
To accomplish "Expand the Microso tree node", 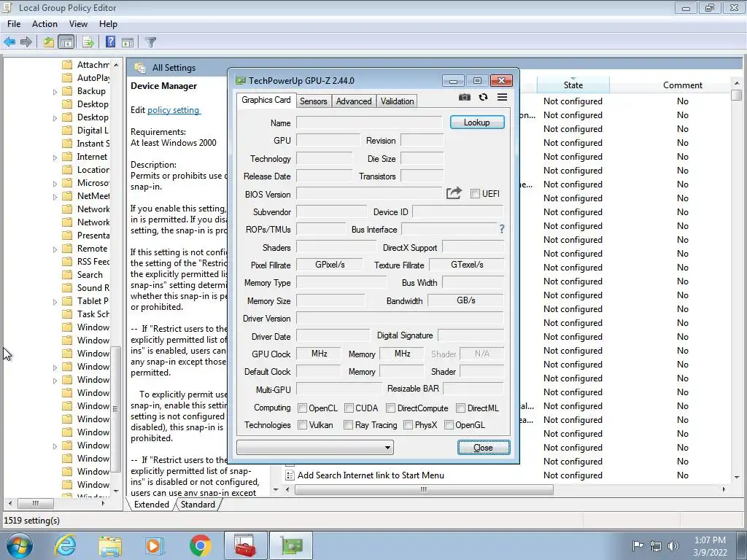I will (55, 183).
